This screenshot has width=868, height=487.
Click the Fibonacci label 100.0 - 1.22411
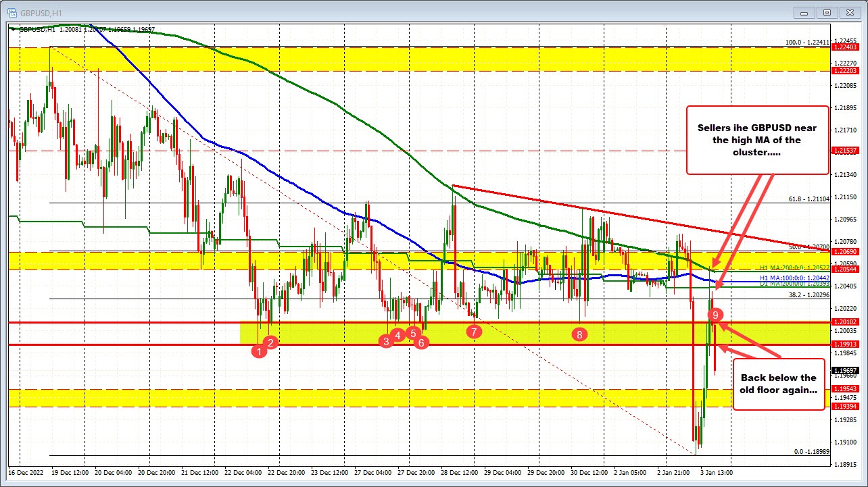click(x=807, y=42)
